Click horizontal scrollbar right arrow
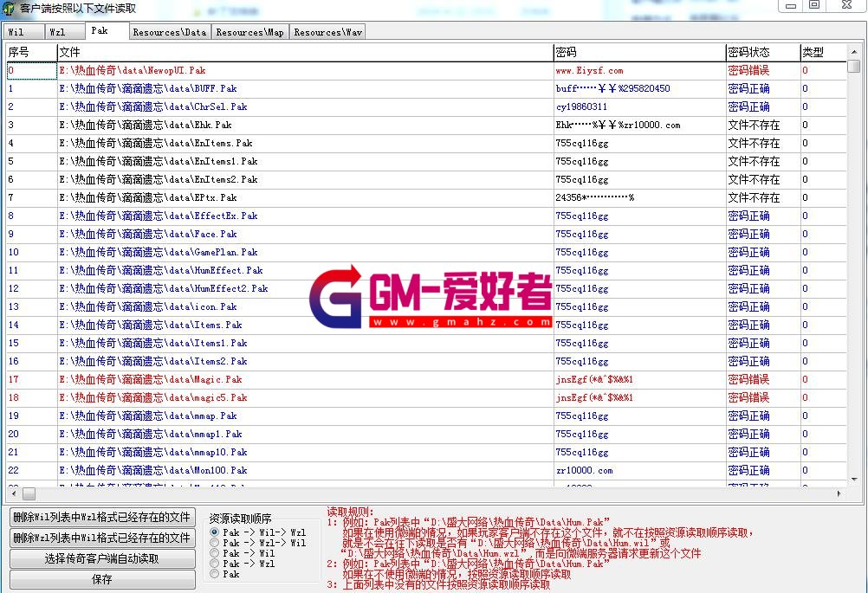 tap(839, 493)
